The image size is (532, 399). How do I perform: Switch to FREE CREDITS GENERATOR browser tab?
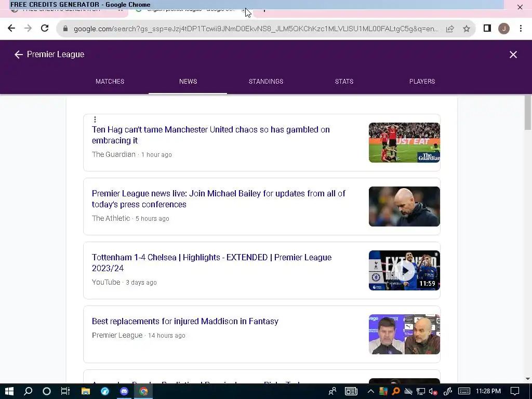[x=64, y=9]
